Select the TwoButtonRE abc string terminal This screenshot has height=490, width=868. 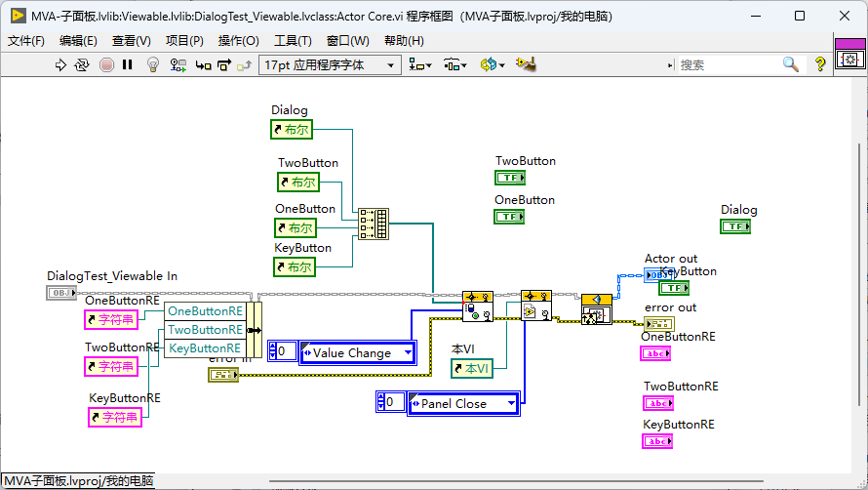658,403
